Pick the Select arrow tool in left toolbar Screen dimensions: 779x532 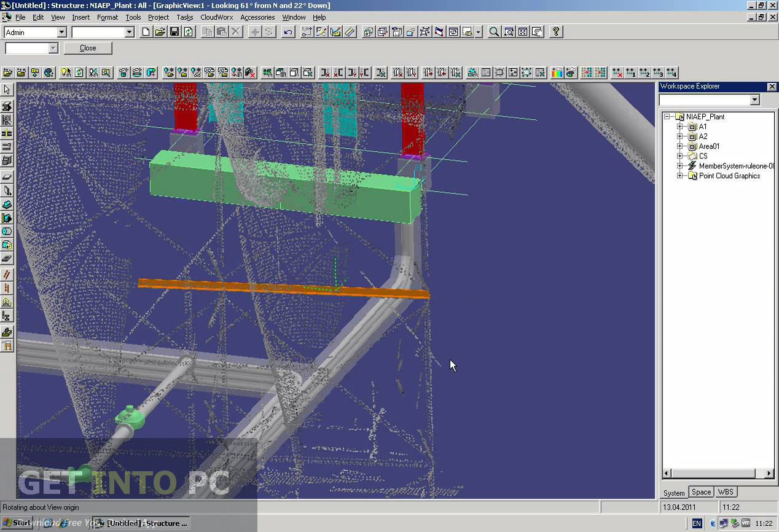(x=7, y=90)
